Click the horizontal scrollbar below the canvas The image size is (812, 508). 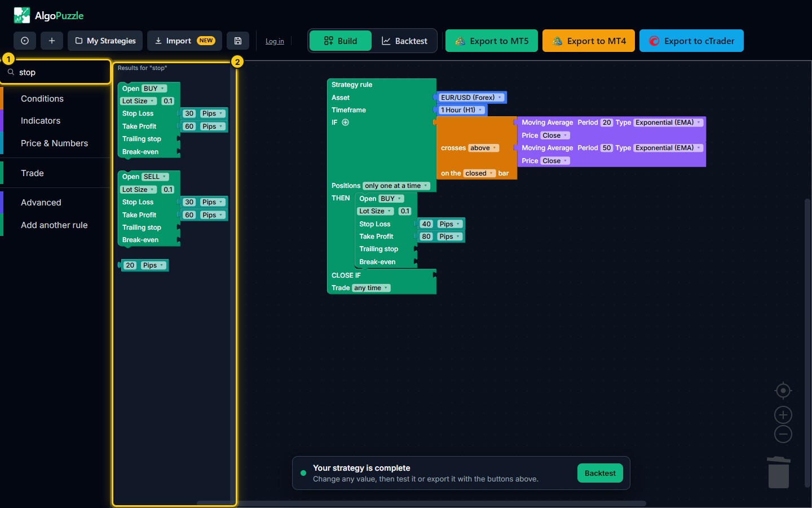[421, 503]
